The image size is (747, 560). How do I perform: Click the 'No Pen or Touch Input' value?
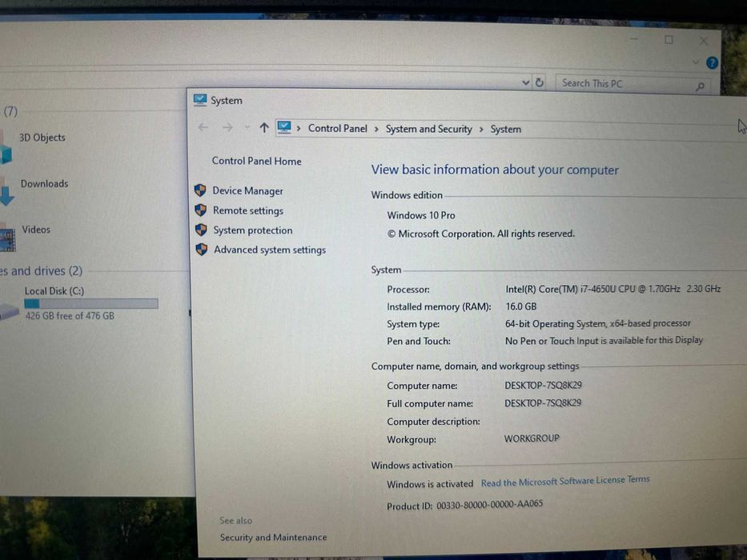point(604,341)
